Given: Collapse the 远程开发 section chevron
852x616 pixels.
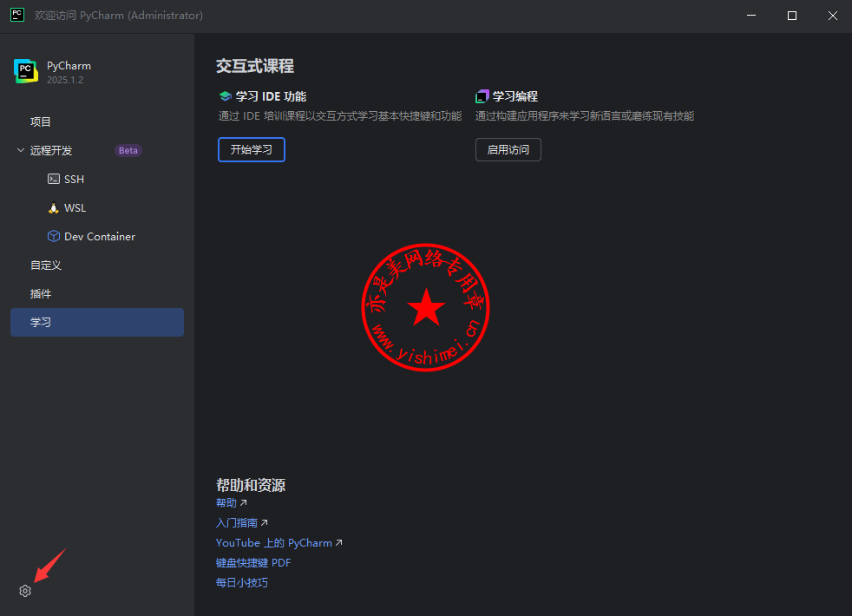Looking at the screenshot, I should (21, 150).
